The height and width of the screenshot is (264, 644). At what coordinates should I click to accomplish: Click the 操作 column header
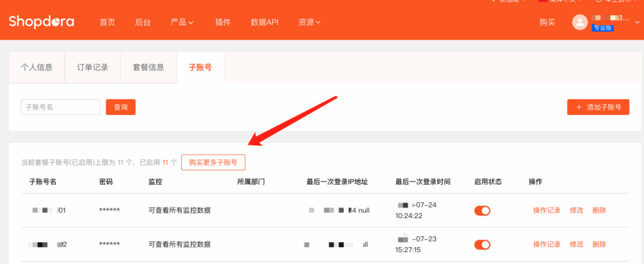(x=536, y=182)
